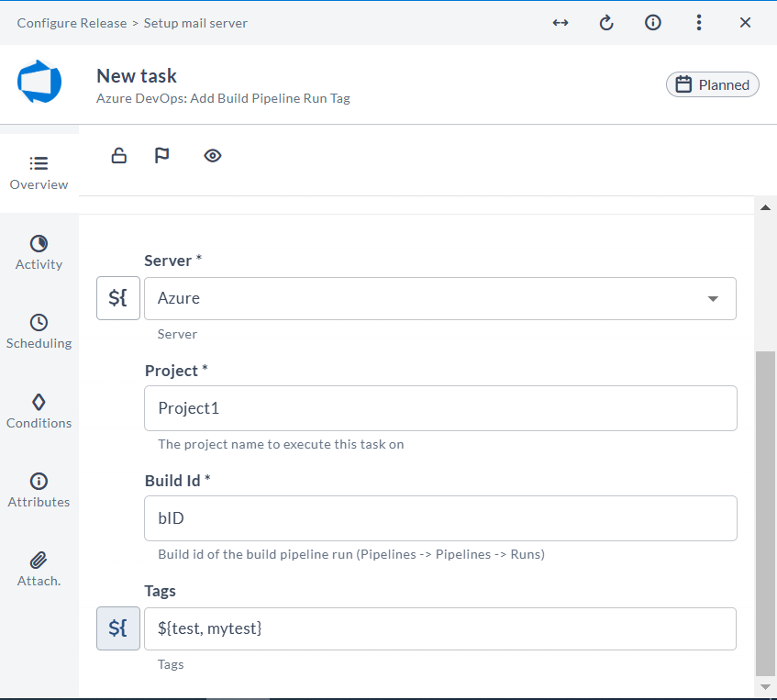
Task: Open the Scheduling tab
Action: pyautogui.click(x=39, y=331)
